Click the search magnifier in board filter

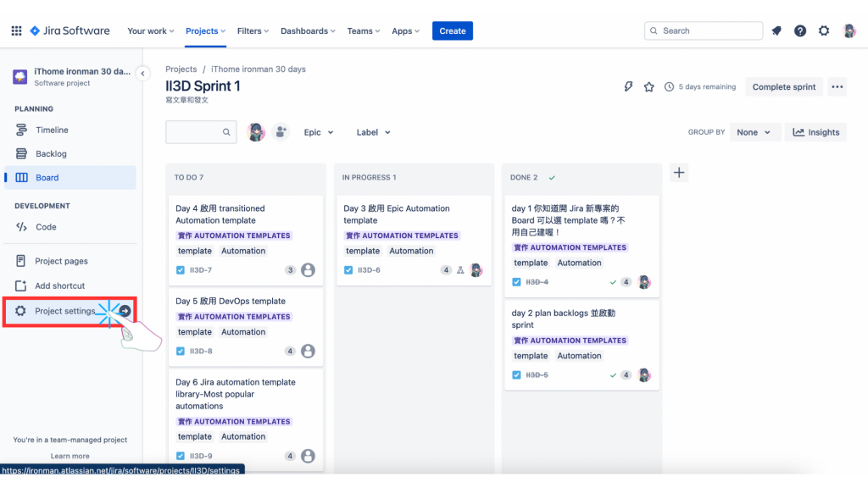(x=226, y=132)
